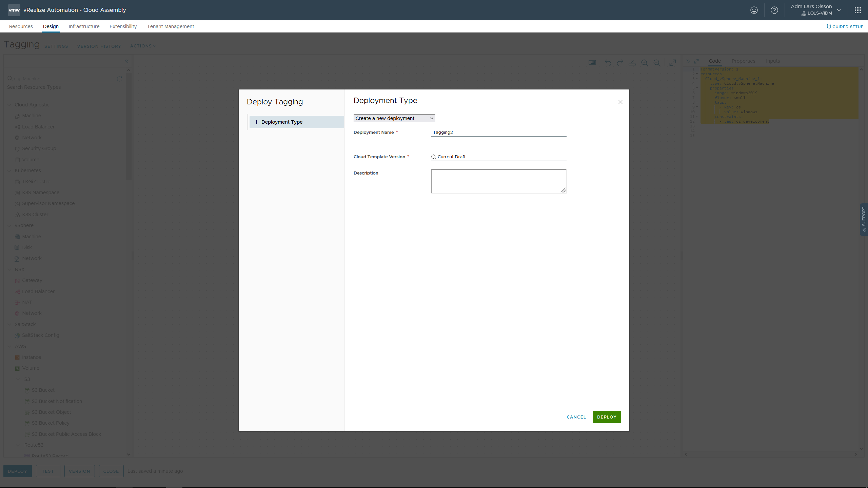868x488 pixels.
Task: Open the Create a new deployment dropdown
Action: pos(394,118)
